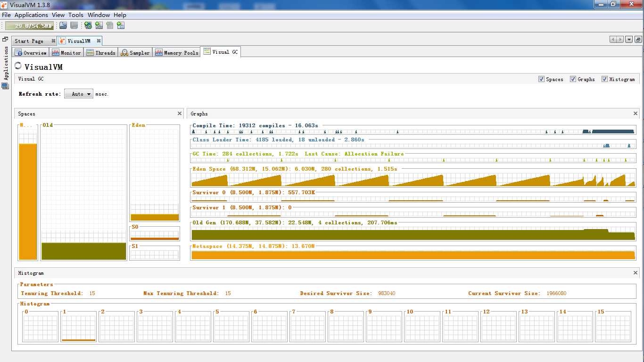Open the Tools menu
Screen dimensions: 644x362
76,15
